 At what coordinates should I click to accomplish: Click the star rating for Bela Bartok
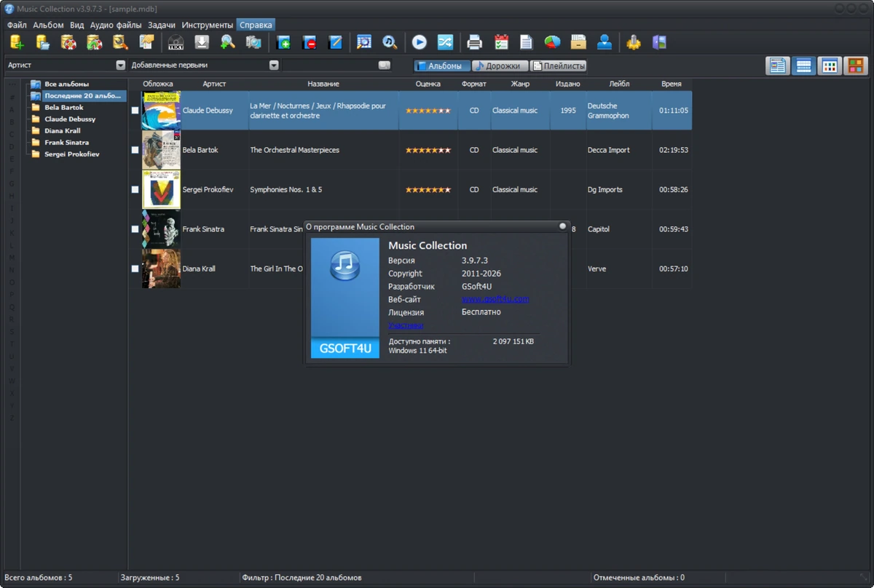[428, 150]
